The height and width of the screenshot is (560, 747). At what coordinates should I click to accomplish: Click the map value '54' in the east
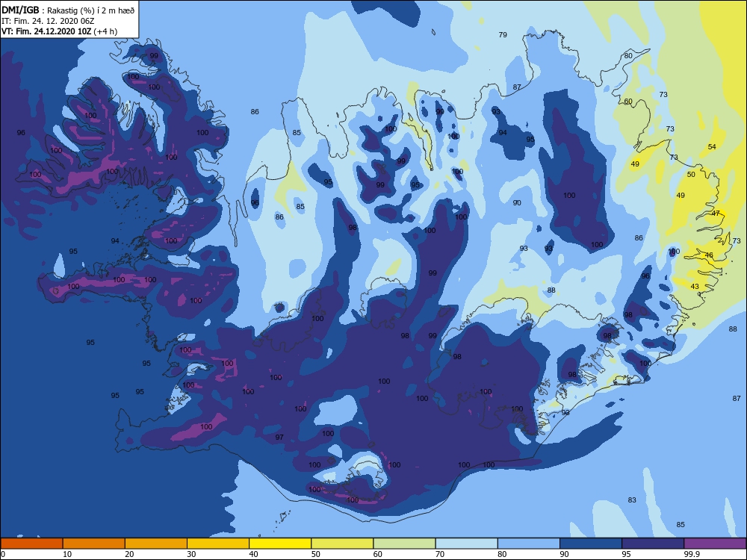[x=712, y=146]
